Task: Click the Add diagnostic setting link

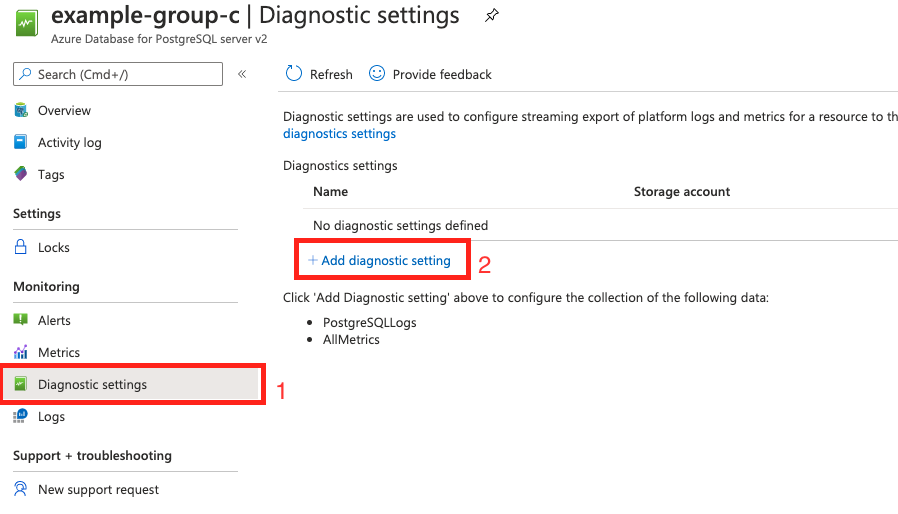Action: coord(385,260)
